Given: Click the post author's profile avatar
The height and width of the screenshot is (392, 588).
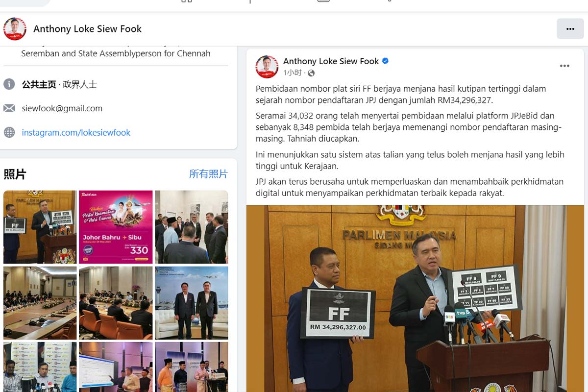Looking at the screenshot, I should click(x=267, y=67).
